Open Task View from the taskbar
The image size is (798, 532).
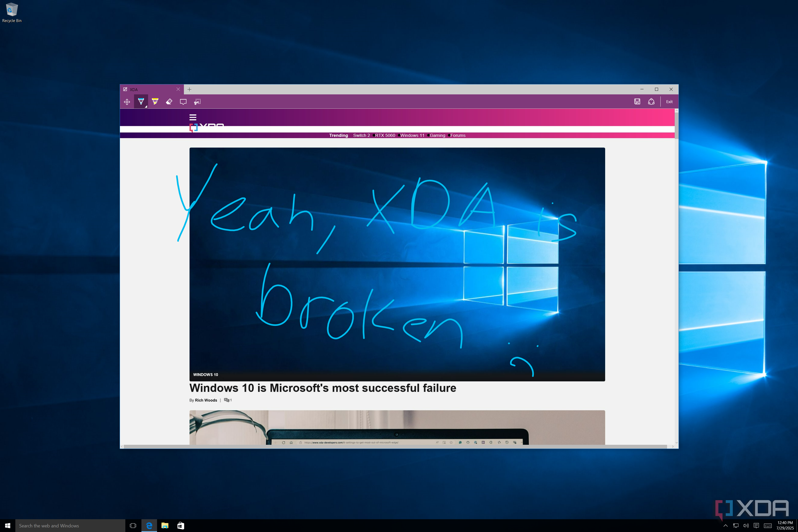pyautogui.click(x=133, y=526)
